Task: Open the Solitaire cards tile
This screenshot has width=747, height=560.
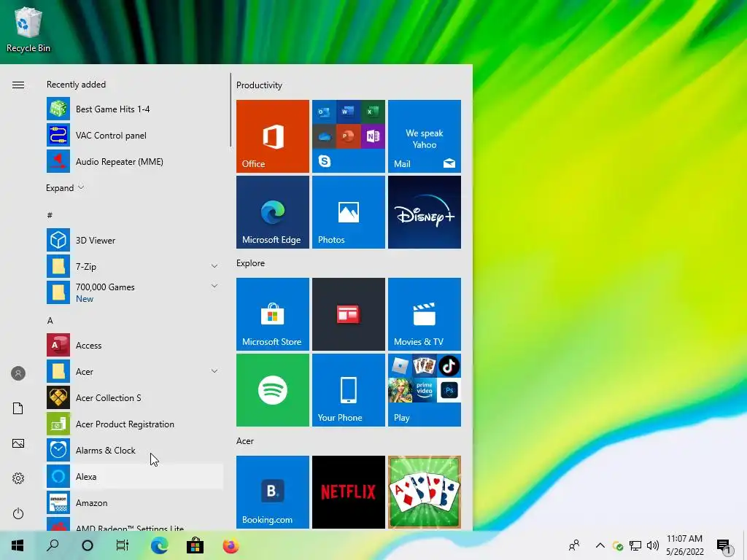Action: pyautogui.click(x=424, y=492)
